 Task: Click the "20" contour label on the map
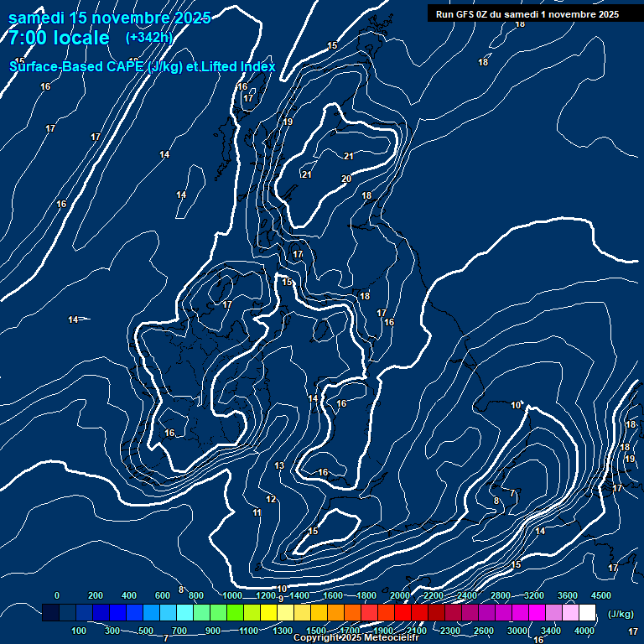(x=346, y=179)
